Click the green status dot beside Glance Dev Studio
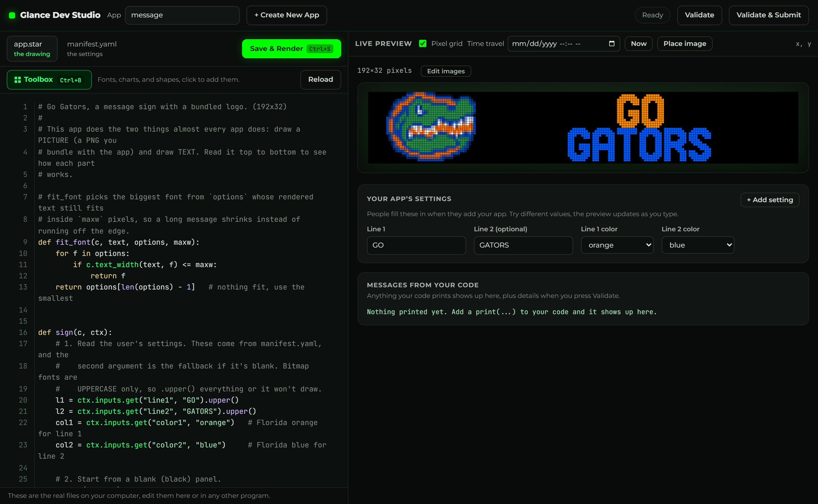 (12, 15)
